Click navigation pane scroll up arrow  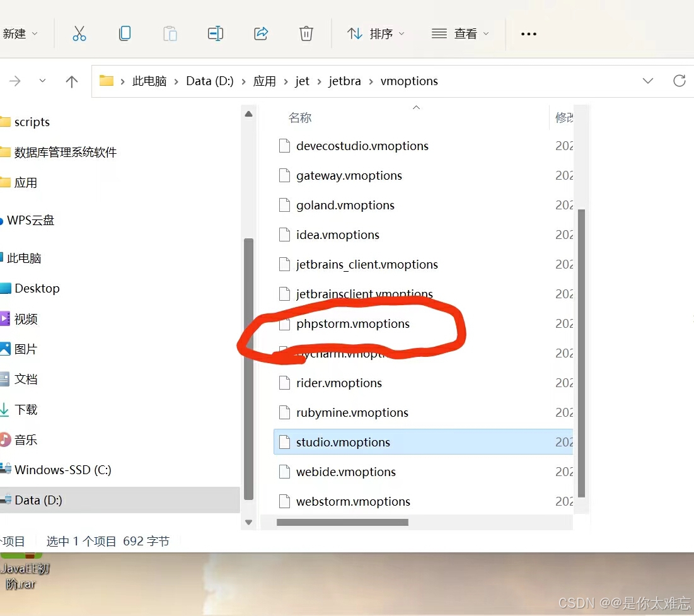click(249, 114)
